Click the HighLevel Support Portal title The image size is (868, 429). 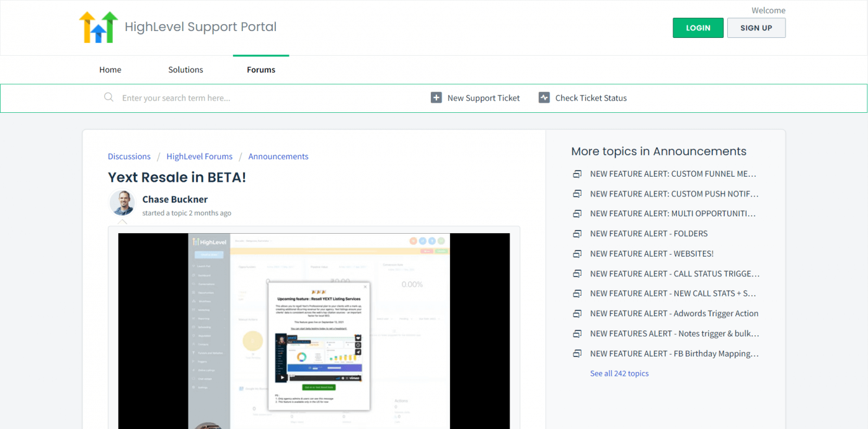click(x=201, y=27)
